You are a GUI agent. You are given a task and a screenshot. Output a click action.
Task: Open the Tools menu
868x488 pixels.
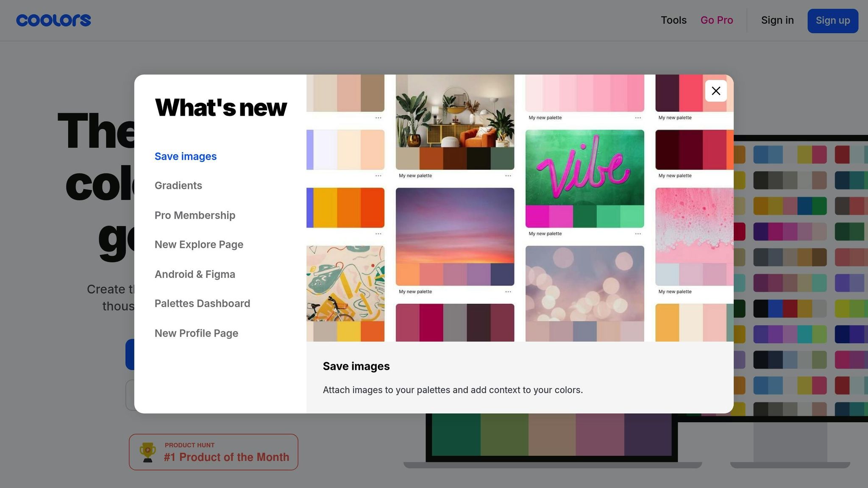tap(673, 20)
